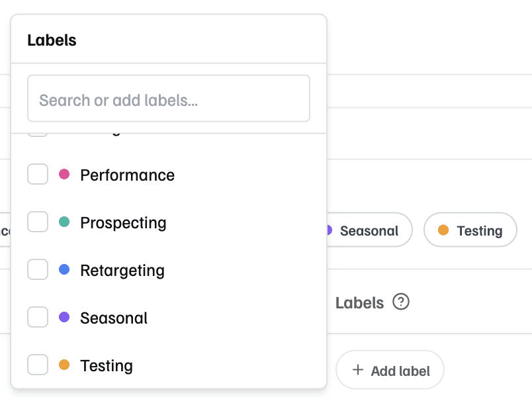Tick the Seasonal checkbox in the list
Image resolution: width=532 pixels, height=405 pixels.
coord(38,318)
